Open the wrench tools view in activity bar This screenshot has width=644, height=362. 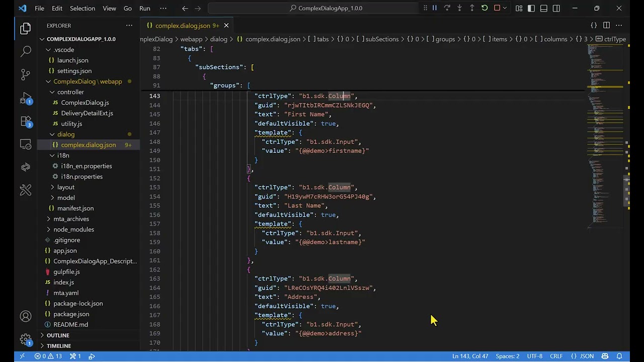[x=26, y=190]
